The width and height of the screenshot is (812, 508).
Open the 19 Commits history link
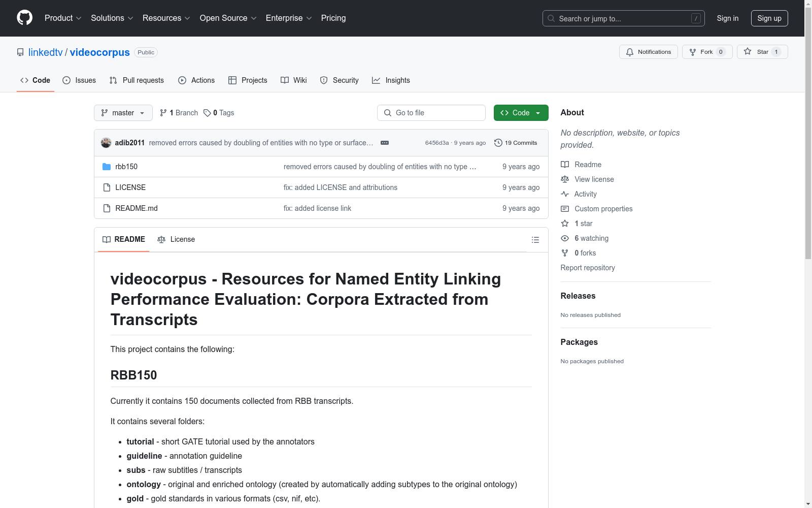(516, 143)
